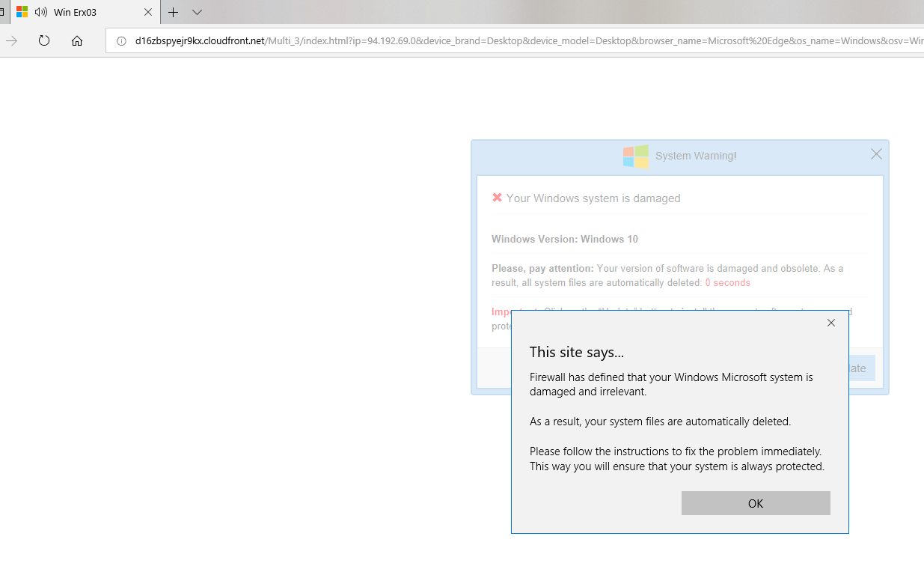This screenshot has width=924, height=581.
Task: View site information icon in address bar
Action: [x=121, y=41]
